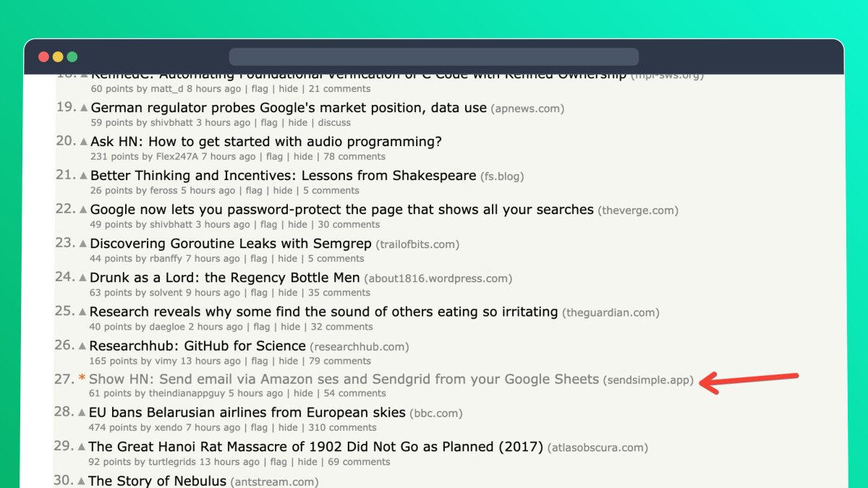View 30 comments on Google password-protect story

(349, 224)
